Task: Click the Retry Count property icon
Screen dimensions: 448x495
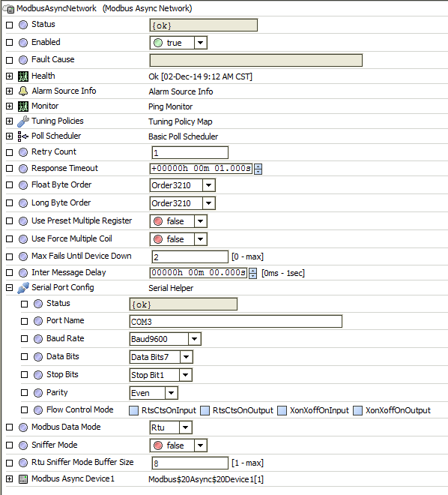Action: click(x=23, y=152)
